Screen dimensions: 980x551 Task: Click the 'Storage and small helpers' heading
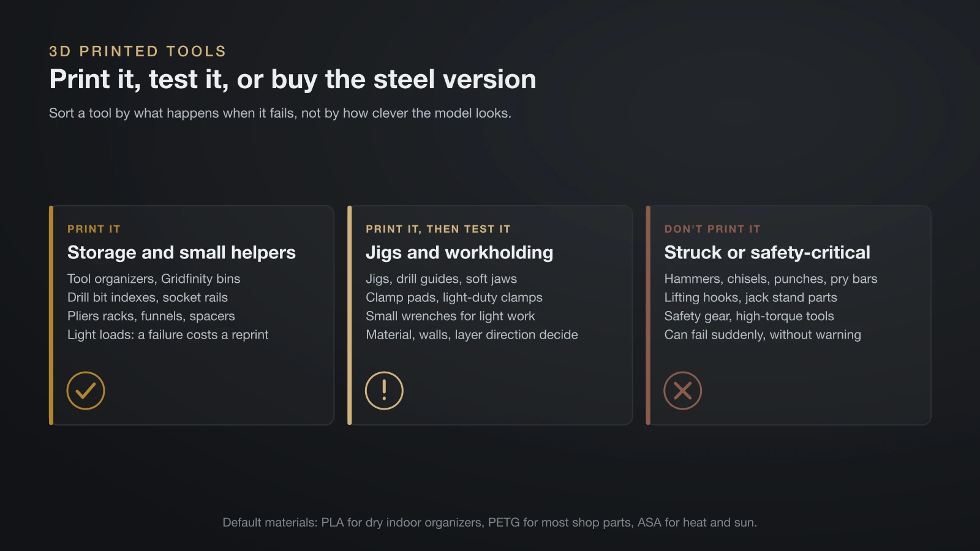tap(181, 252)
